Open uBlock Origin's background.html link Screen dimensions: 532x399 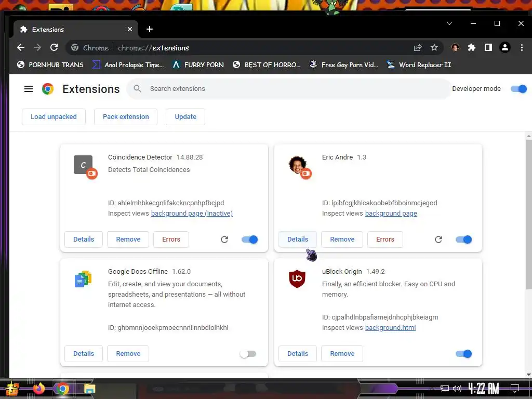390,328
